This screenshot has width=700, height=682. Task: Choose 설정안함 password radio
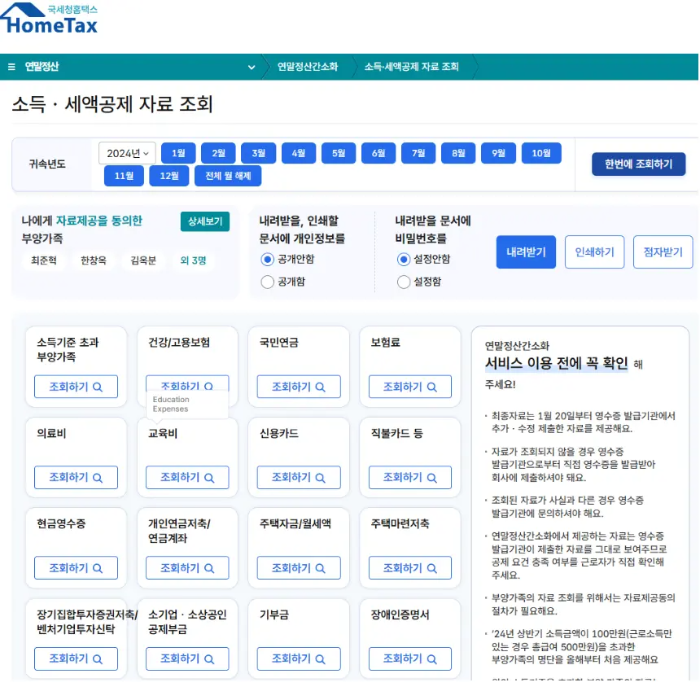[403, 259]
